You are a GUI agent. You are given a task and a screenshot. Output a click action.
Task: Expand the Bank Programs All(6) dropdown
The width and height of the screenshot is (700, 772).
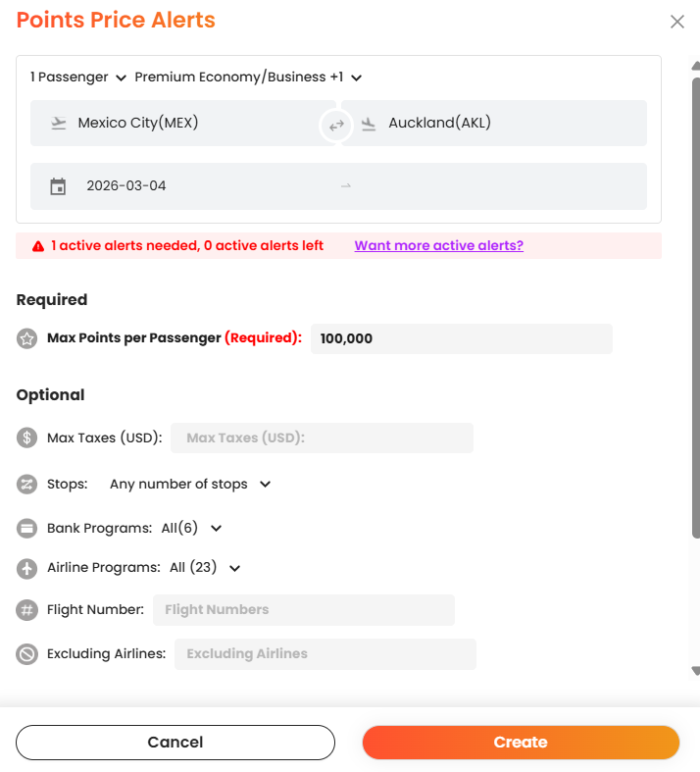pos(192,529)
